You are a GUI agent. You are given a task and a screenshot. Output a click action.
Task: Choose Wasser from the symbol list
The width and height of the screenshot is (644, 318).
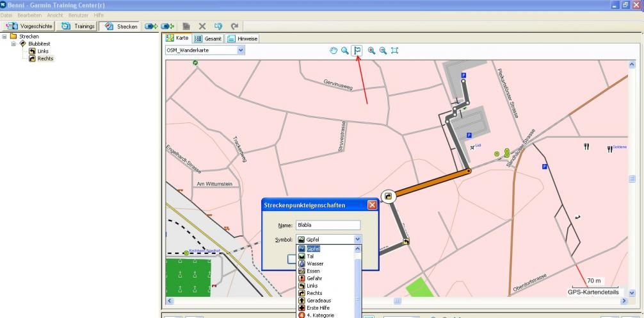(315, 264)
